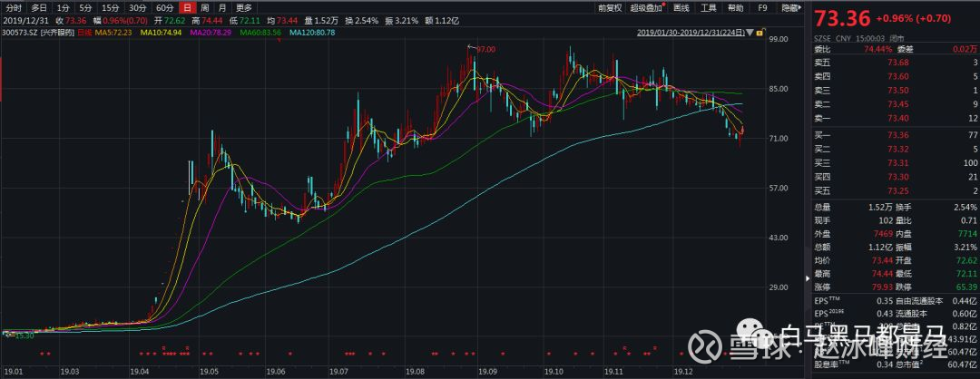980x379 pixels.
Task: Switch chart to 5分 interval
Action: point(85,8)
